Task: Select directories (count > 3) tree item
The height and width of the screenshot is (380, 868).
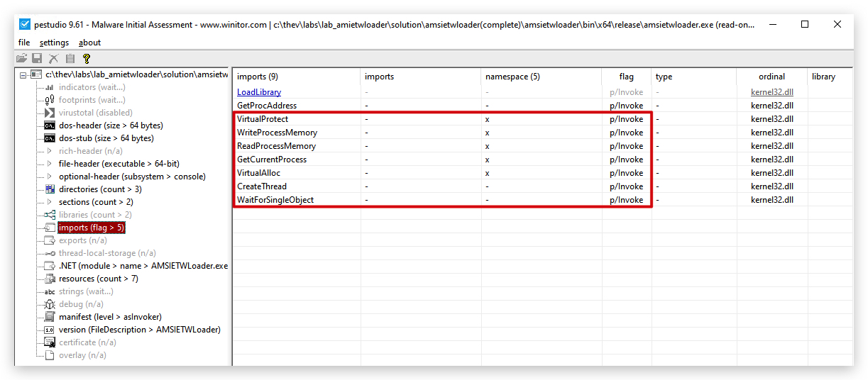Action: pyautogui.click(x=100, y=189)
